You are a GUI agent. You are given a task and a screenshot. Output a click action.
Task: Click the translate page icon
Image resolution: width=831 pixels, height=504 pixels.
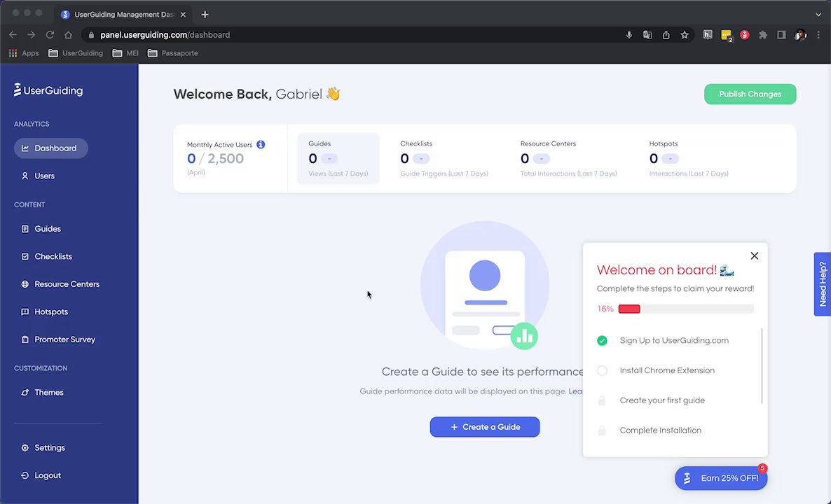point(647,35)
